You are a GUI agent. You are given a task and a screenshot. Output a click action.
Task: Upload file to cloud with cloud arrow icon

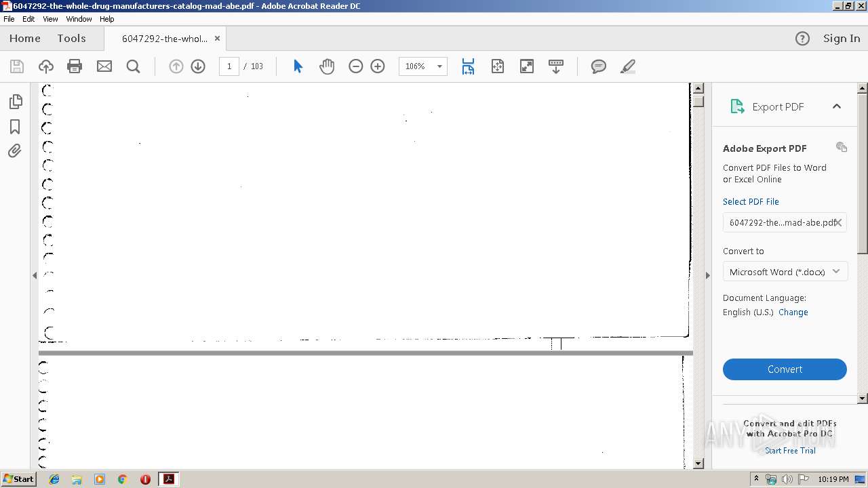(x=45, y=66)
